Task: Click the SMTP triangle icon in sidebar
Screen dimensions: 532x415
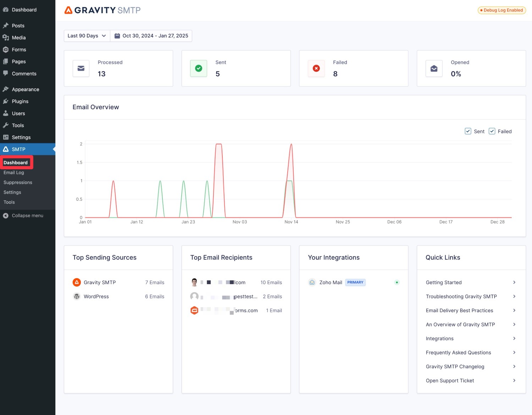Action: click(x=6, y=149)
